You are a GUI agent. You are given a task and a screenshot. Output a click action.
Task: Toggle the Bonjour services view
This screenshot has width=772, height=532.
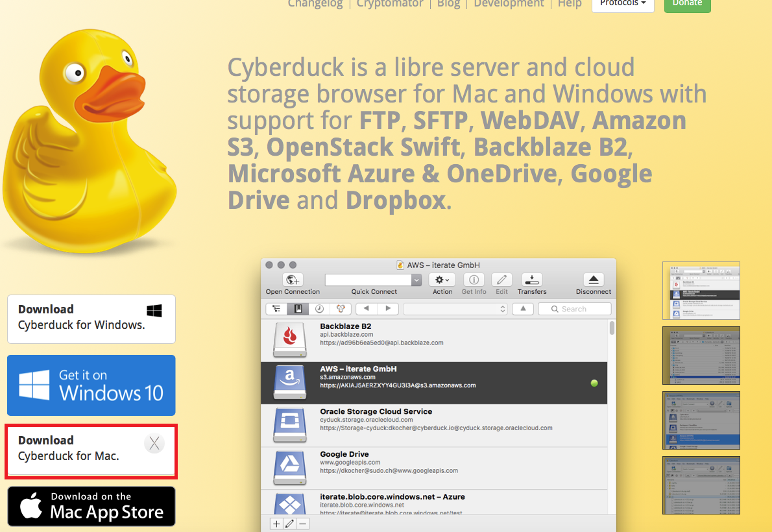340,309
